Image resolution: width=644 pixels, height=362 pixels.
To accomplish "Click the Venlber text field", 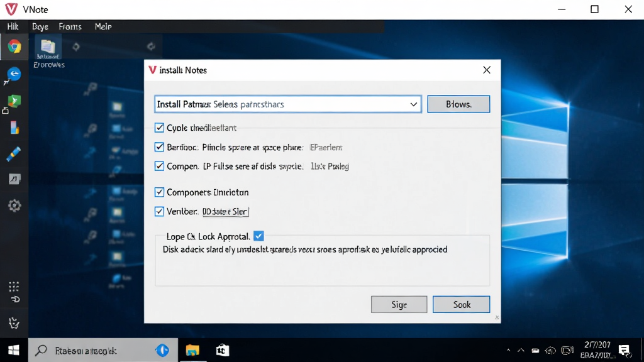I will pos(226,211).
